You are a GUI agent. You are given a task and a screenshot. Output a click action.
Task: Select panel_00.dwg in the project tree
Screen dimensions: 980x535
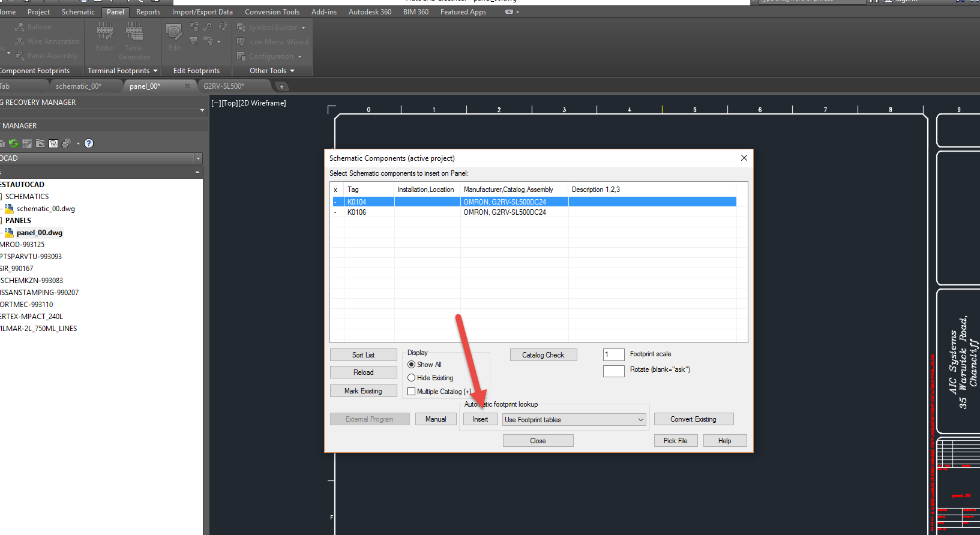(39, 233)
